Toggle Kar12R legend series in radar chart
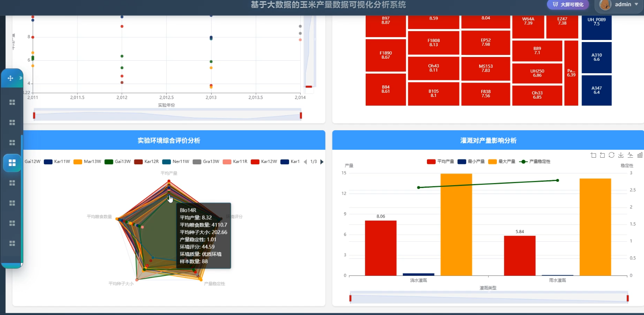The width and height of the screenshot is (644, 315). [x=147, y=161]
